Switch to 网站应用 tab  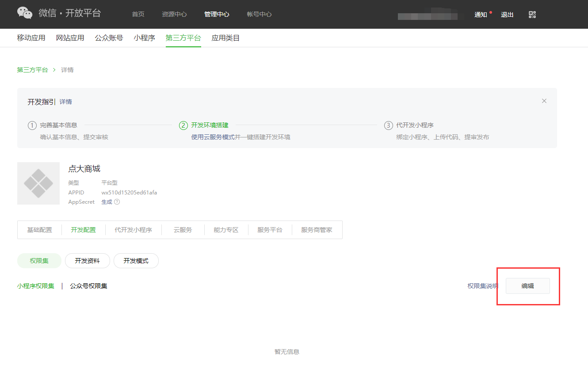click(70, 38)
